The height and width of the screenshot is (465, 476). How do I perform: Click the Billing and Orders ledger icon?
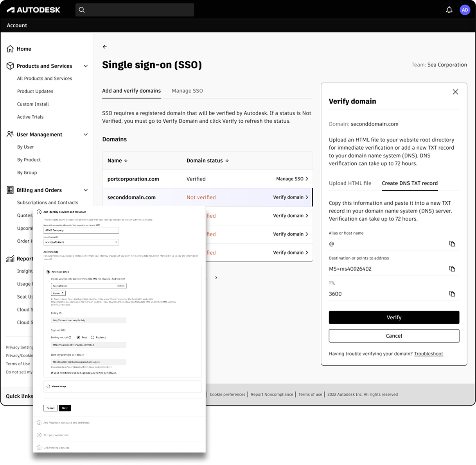10,190
